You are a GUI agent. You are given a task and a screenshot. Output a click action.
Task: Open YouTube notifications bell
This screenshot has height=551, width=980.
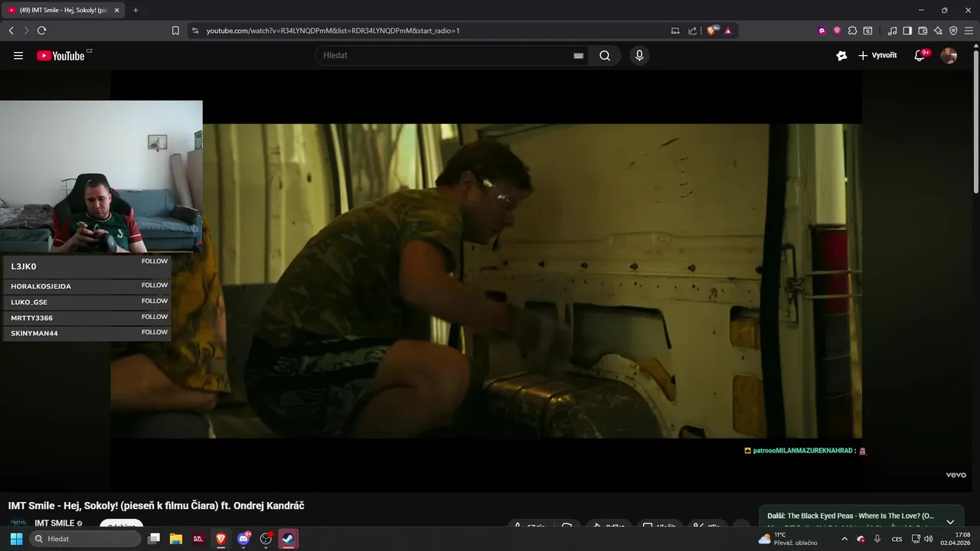(920, 56)
